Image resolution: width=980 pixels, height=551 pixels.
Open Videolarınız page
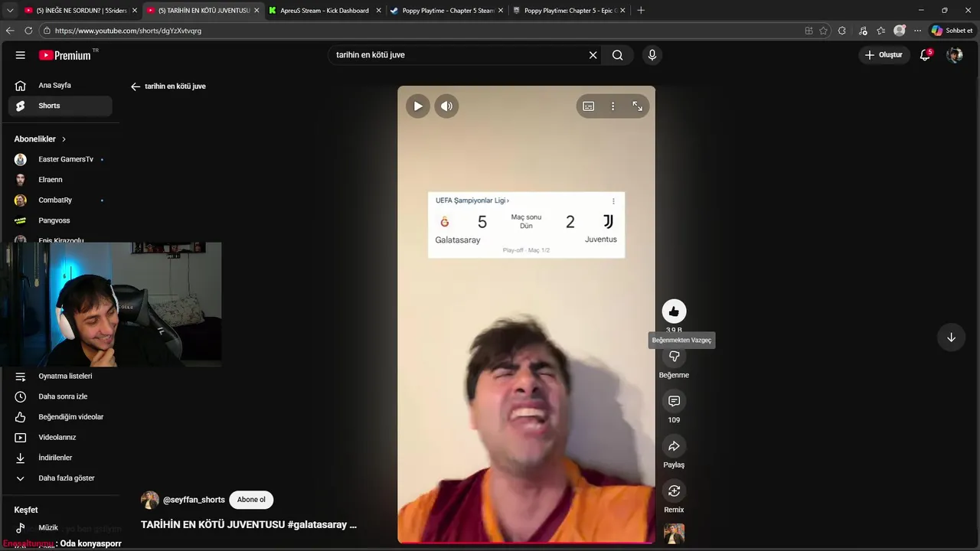[x=60, y=438]
